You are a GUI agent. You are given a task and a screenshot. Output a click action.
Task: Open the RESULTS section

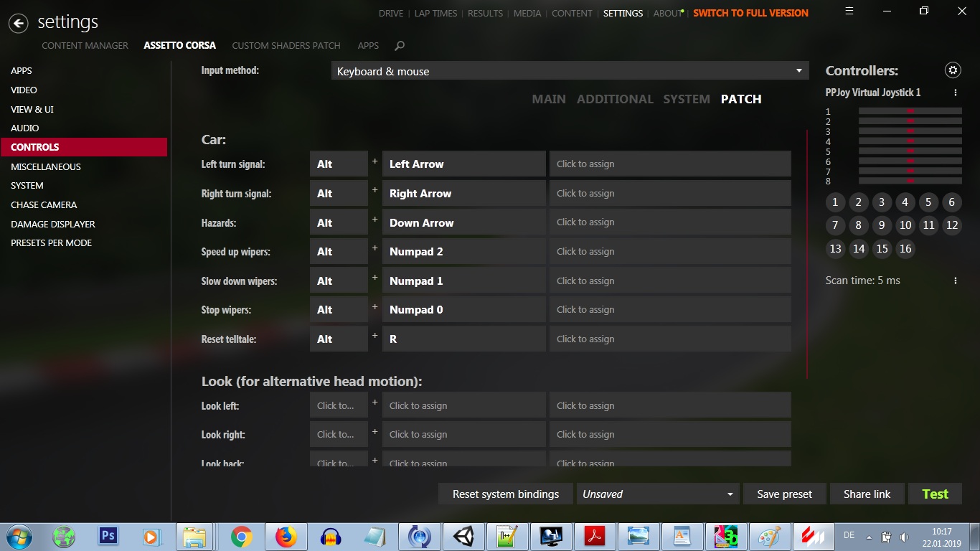point(485,13)
